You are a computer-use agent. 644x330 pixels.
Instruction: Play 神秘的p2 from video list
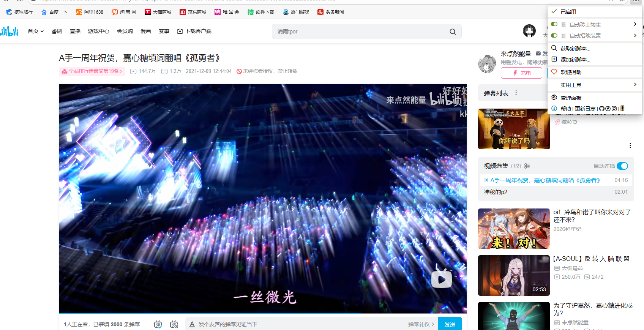496,192
